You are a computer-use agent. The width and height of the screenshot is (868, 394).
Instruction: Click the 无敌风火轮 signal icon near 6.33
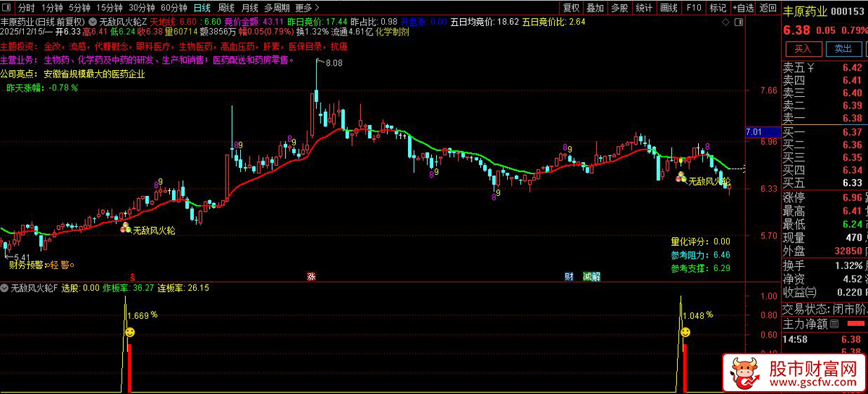click(x=681, y=176)
